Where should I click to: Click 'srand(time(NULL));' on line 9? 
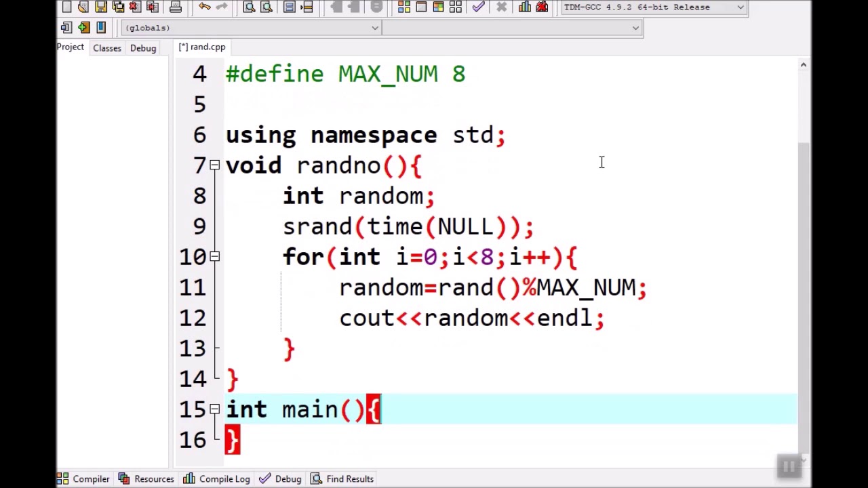(x=408, y=226)
